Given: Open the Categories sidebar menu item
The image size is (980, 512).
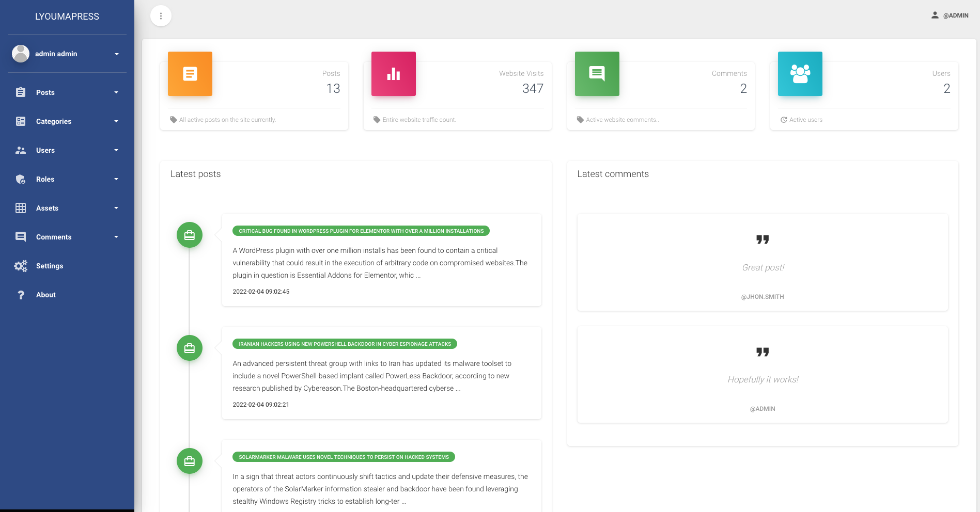Looking at the screenshot, I should pyautogui.click(x=67, y=121).
